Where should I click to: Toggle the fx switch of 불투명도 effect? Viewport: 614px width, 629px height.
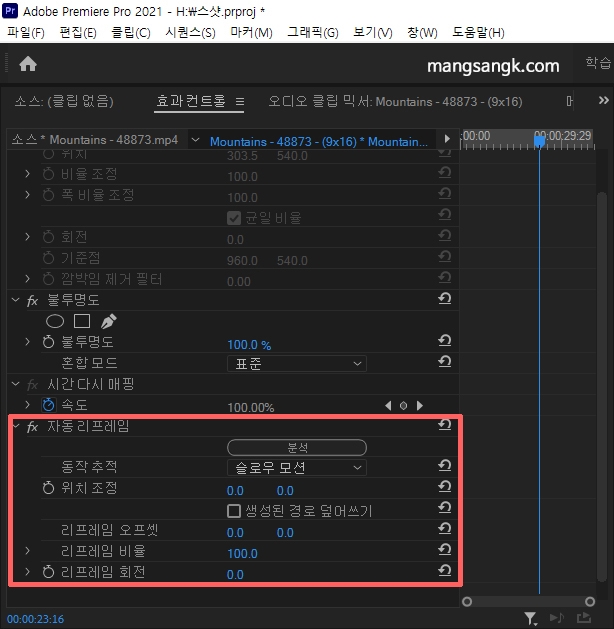(32, 300)
